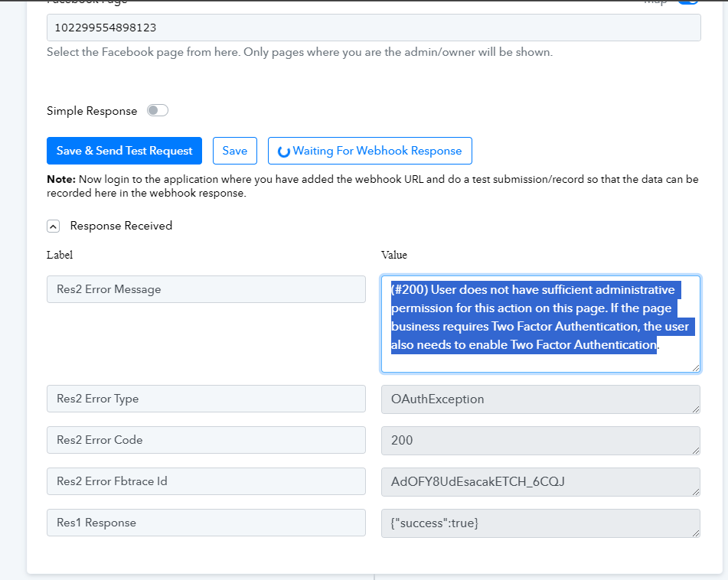The width and height of the screenshot is (728, 580).
Task: Click the Facebook Page ID input field
Action: click(374, 28)
